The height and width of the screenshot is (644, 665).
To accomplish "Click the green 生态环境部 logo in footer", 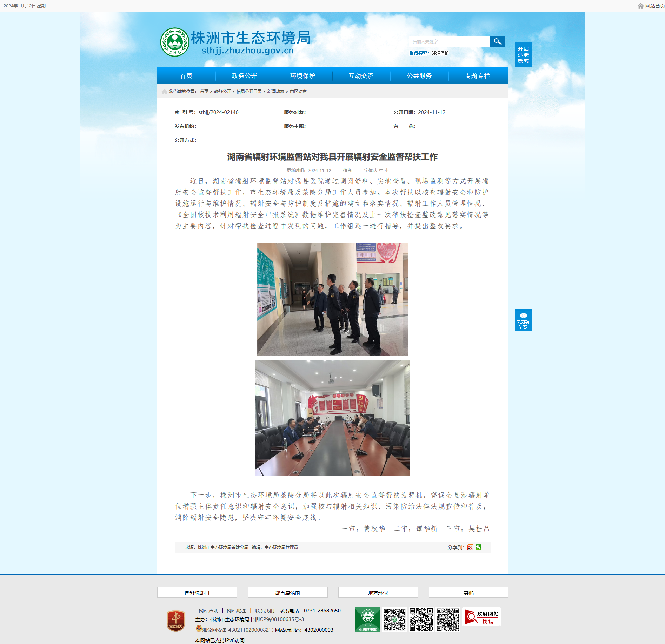I will coord(368,619).
